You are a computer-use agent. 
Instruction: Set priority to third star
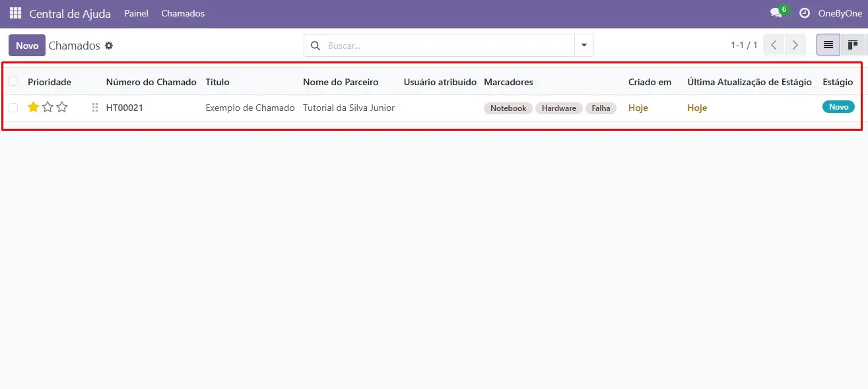(62, 107)
